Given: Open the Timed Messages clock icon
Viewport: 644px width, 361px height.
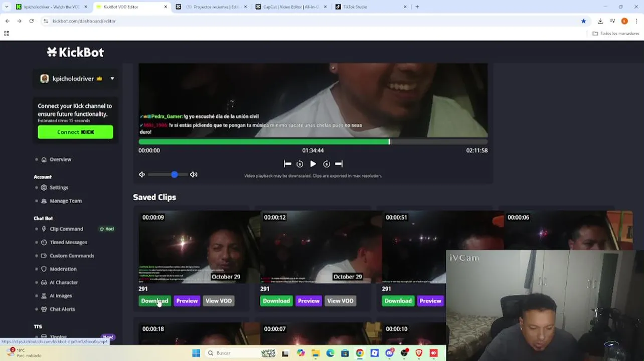Looking at the screenshot, I should (44, 242).
